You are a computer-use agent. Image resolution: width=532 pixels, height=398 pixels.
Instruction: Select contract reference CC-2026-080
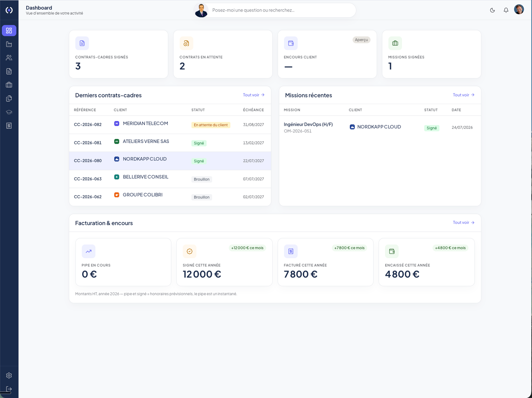pyautogui.click(x=88, y=161)
